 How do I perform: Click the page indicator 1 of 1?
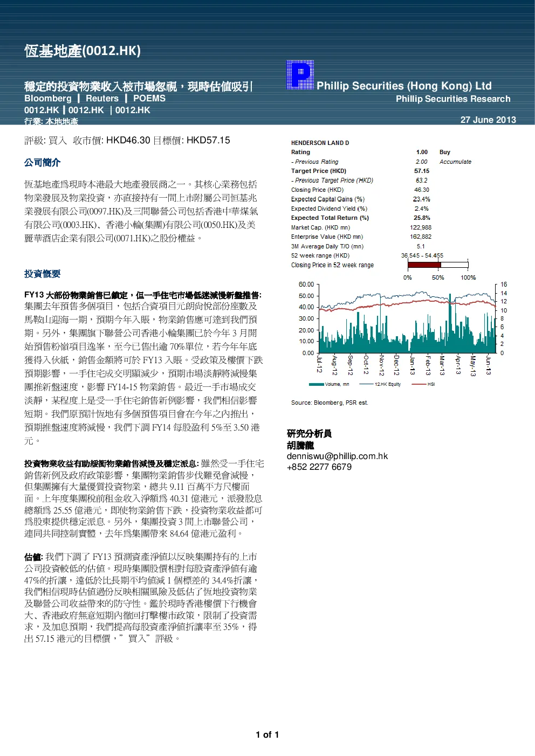[267, 734]
